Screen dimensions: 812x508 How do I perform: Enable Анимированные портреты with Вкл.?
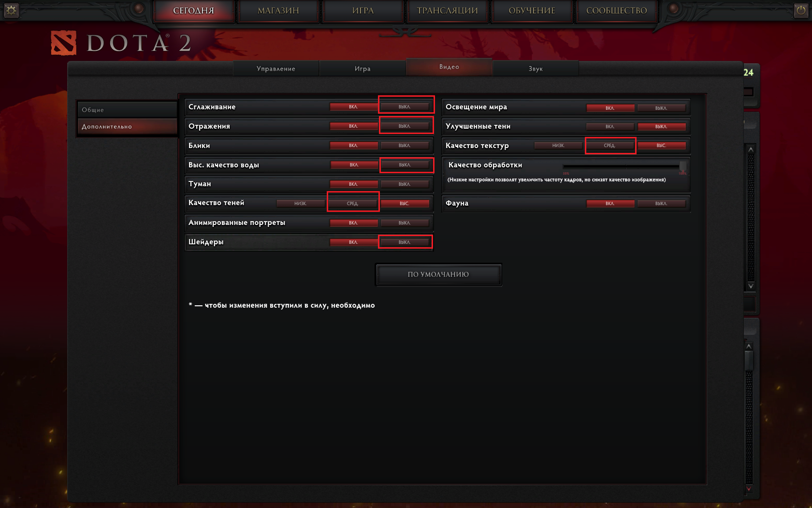pos(354,223)
